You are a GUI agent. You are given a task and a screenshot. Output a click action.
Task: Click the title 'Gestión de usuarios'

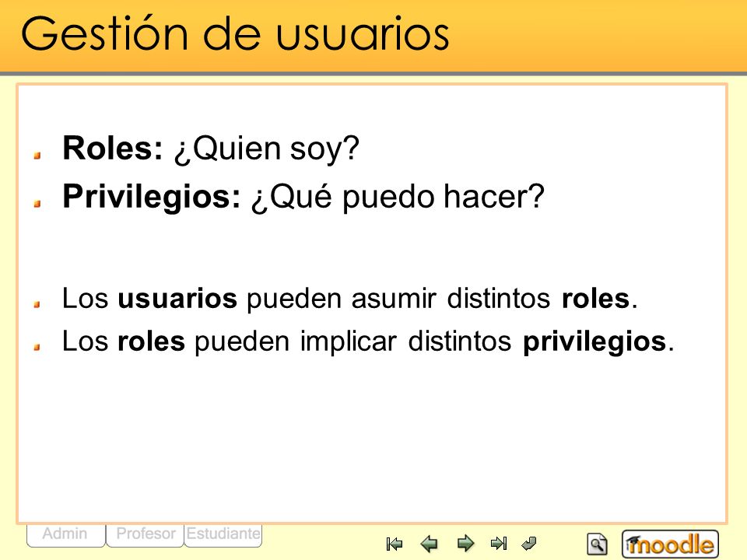(x=235, y=33)
